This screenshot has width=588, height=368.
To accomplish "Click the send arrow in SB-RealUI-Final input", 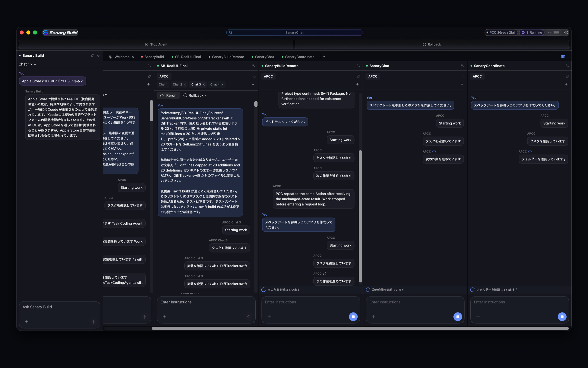I will pos(249,317).
